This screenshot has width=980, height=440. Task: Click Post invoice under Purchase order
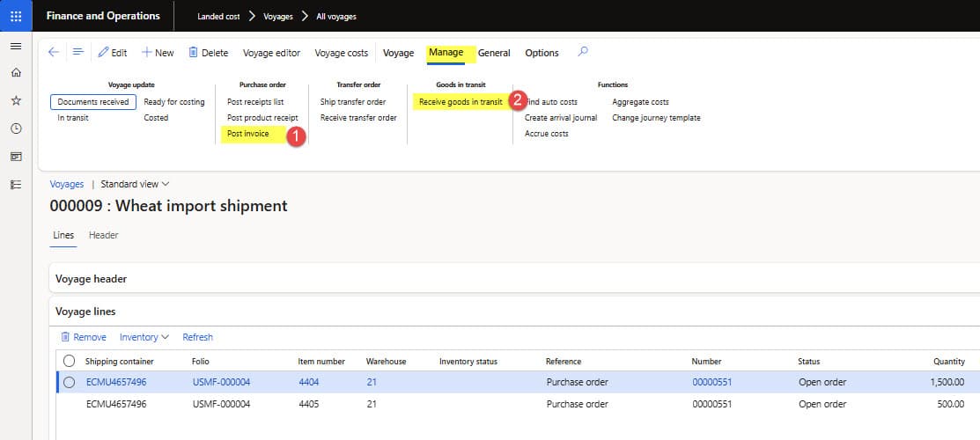(248, 134)
